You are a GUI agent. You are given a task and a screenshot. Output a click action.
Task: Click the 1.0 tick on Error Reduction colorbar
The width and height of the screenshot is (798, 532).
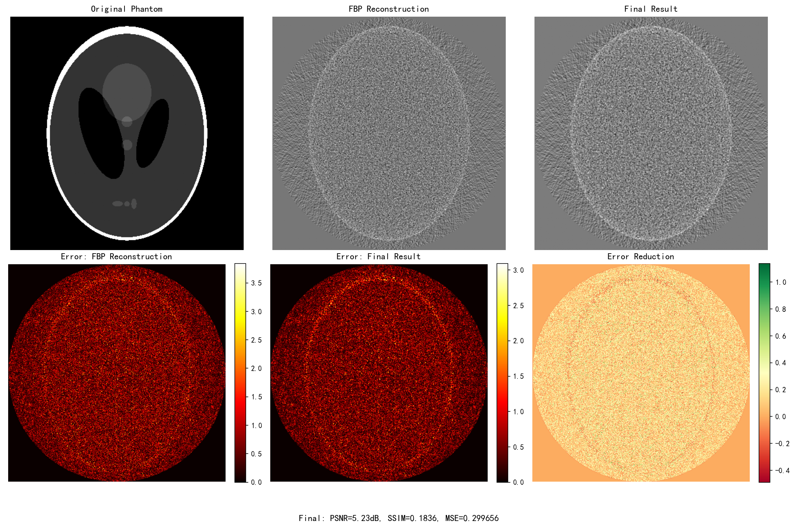click(780, 282)
